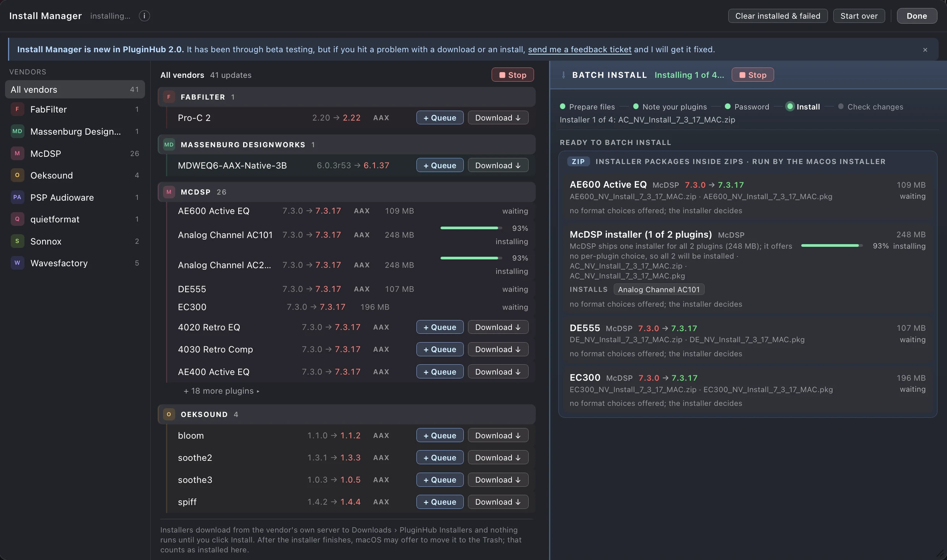Viewport: 947px width, 560px height.
Task: Queue the spiff update
Action: [x=440, y=502]
